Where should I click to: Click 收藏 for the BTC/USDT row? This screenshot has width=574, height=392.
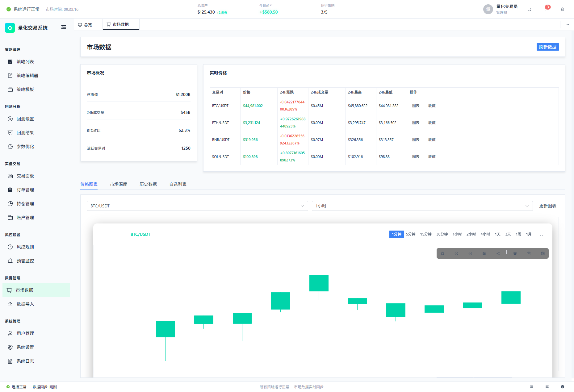[432, 106]
